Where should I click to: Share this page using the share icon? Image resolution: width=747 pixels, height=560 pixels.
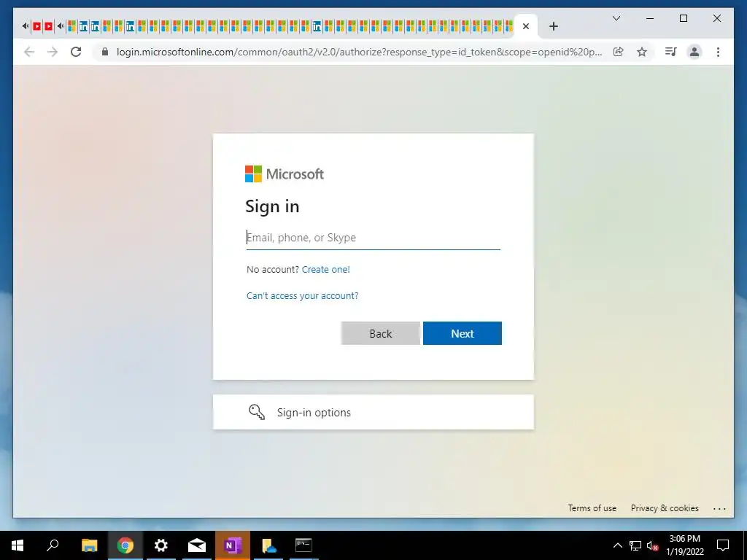tap(619, 52)
